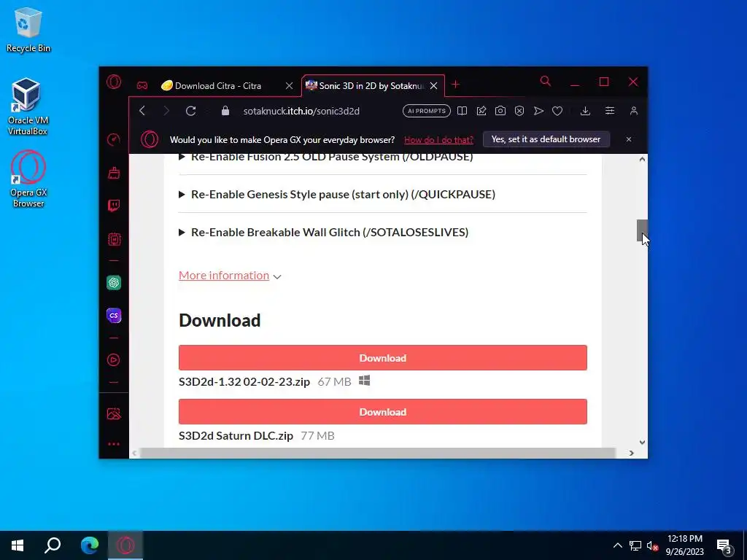Open the muted volume tray icon
Image resolution: width=747 pixels, height=560 pixels.
coord(652,545)
